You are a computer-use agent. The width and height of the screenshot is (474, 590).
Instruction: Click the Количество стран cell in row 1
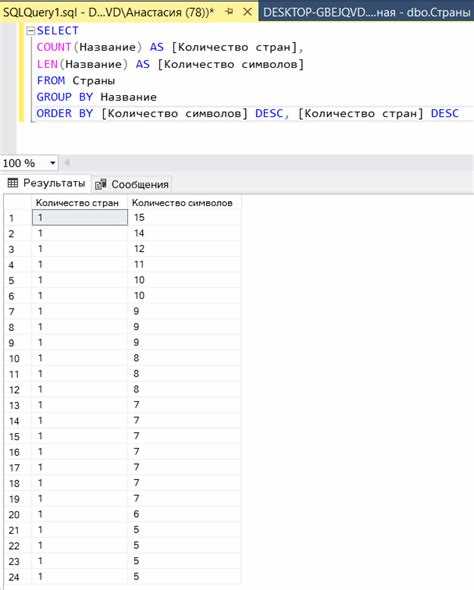(x=80, y=217)
